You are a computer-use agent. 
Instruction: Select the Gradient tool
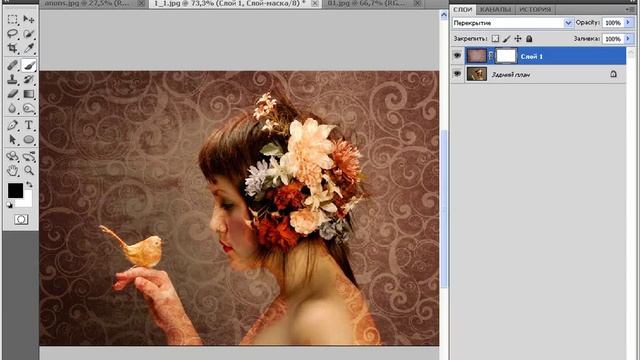tap(29, 94)
